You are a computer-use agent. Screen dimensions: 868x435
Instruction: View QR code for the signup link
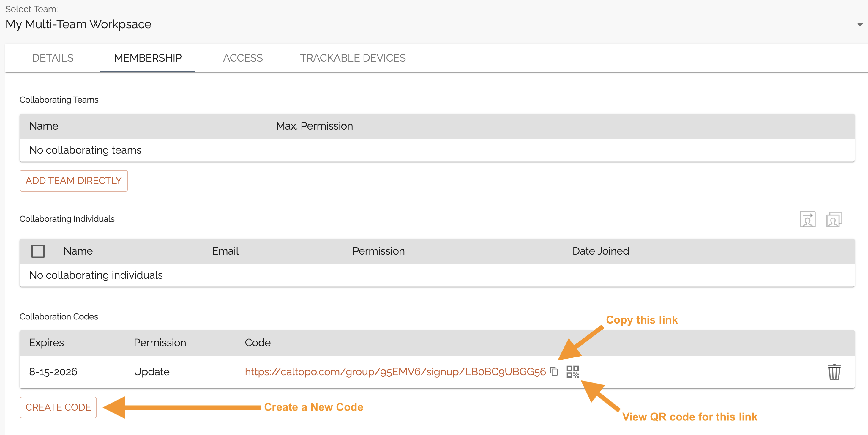(572, 372)
